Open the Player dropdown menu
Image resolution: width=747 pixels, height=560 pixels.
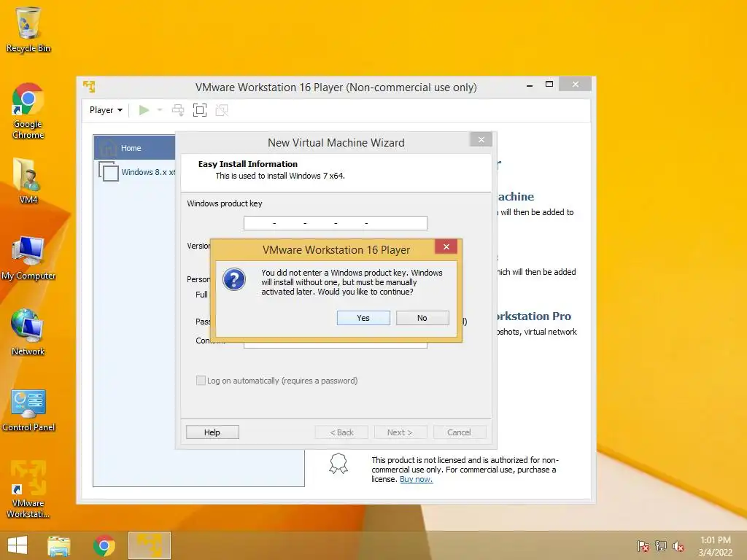point(106,110)
